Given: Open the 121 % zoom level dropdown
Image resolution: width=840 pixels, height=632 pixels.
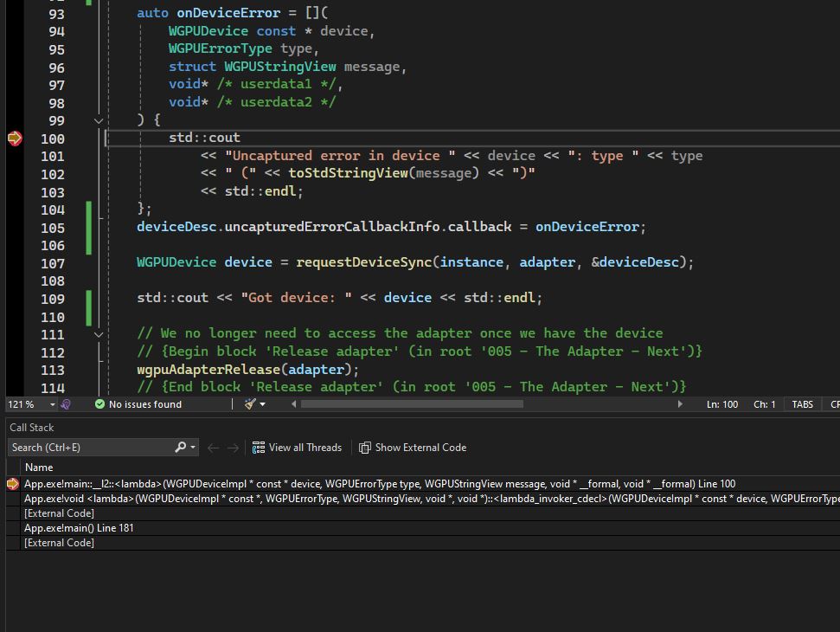Looking at the screenshot, I should click(53, 404).
